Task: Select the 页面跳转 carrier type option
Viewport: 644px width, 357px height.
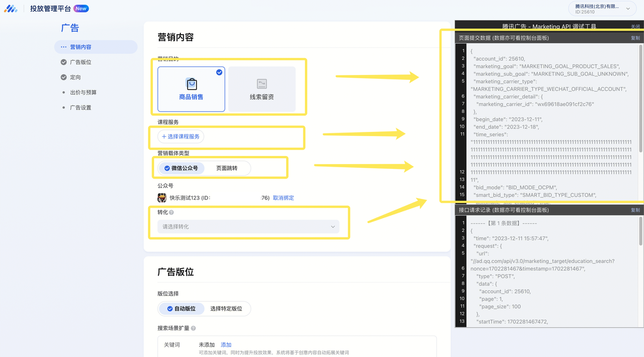Action: click(226, 168)
